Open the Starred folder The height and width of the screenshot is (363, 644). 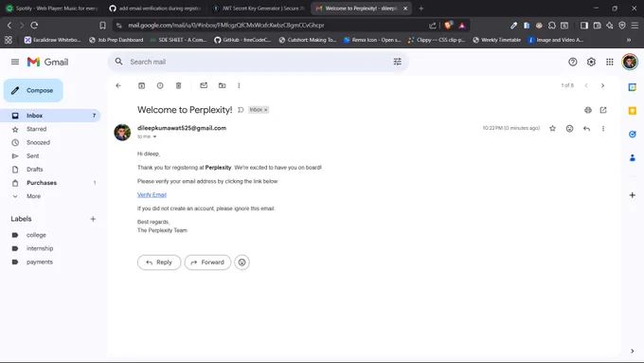point(50,129)
